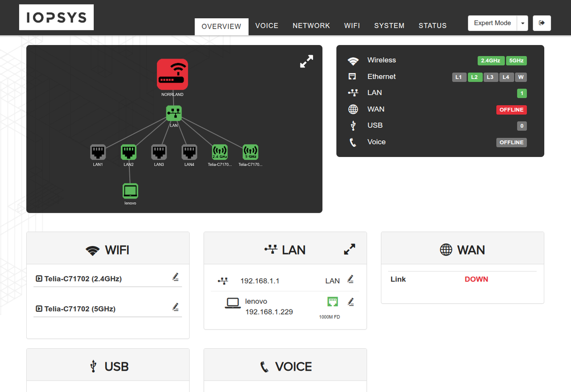Viewport: 571px width, 392px height.
Task: Click the 1000M FD link speed text
Action: (x=330, y=317)
